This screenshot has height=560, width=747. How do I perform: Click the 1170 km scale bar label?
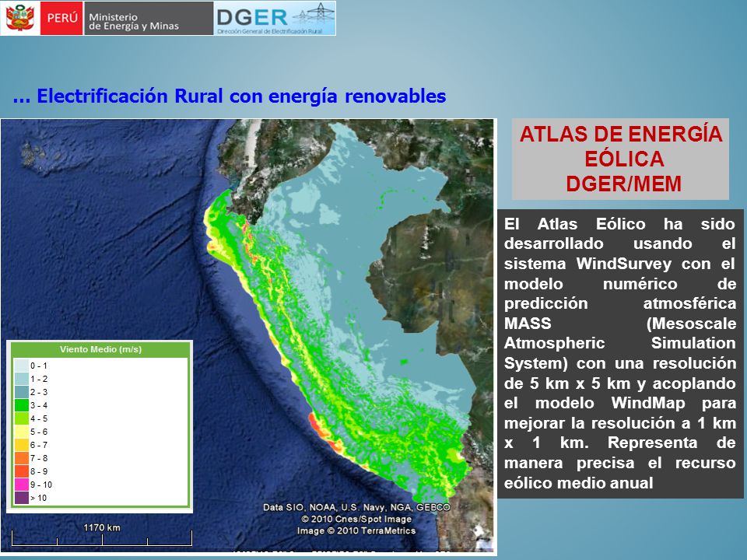pos(102,527)
